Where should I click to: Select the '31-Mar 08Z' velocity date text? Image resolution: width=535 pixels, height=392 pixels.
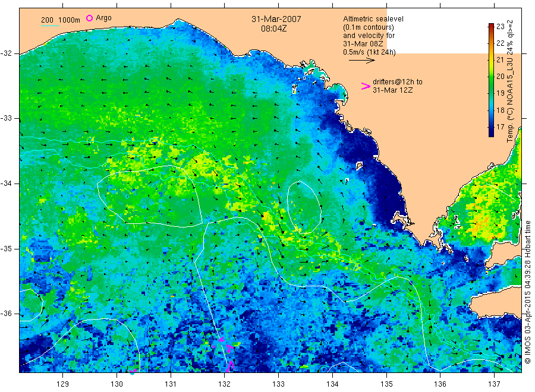(363, 44)
